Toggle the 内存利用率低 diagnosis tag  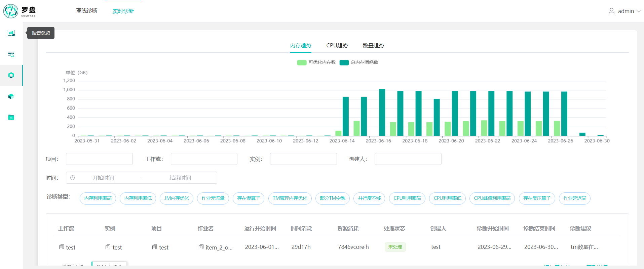click(x=138, y=198)
